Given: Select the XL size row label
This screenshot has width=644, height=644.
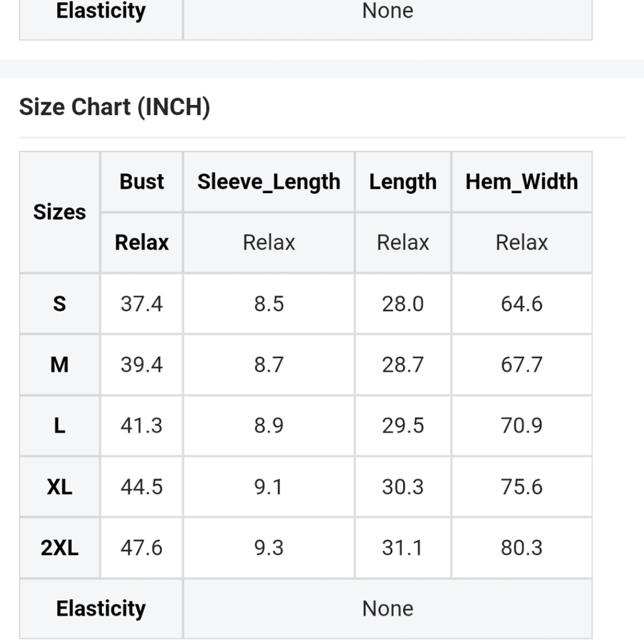Looking at the screenshot, I should [59, 487].
